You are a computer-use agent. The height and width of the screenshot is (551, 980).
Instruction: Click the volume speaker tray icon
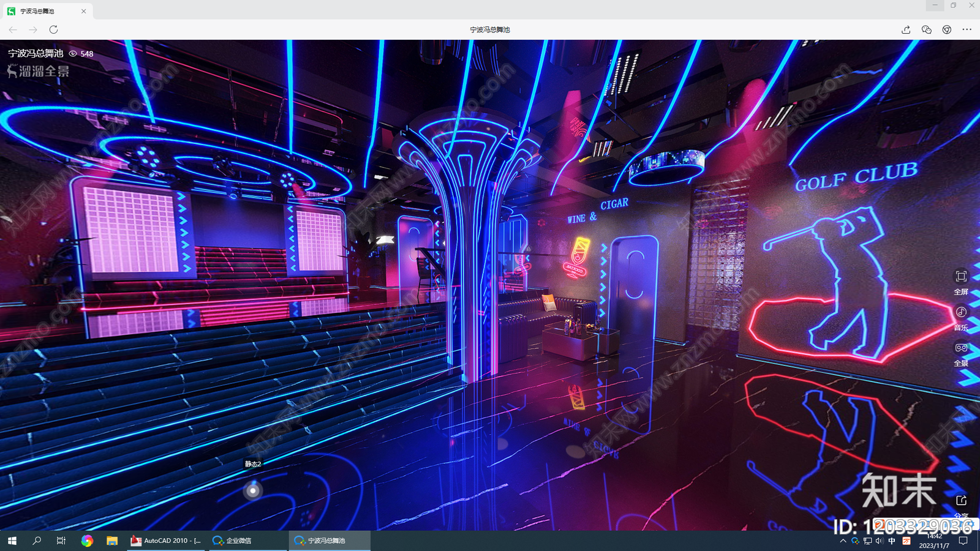pos(880,541)
